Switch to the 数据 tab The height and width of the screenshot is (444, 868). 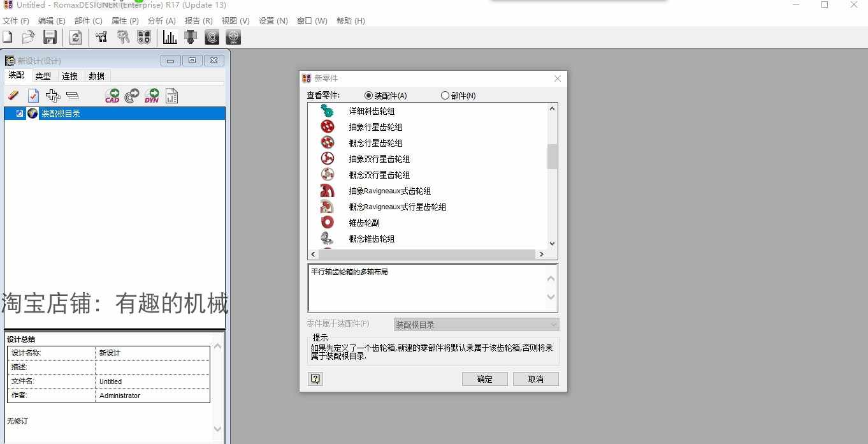click(97, 76)
